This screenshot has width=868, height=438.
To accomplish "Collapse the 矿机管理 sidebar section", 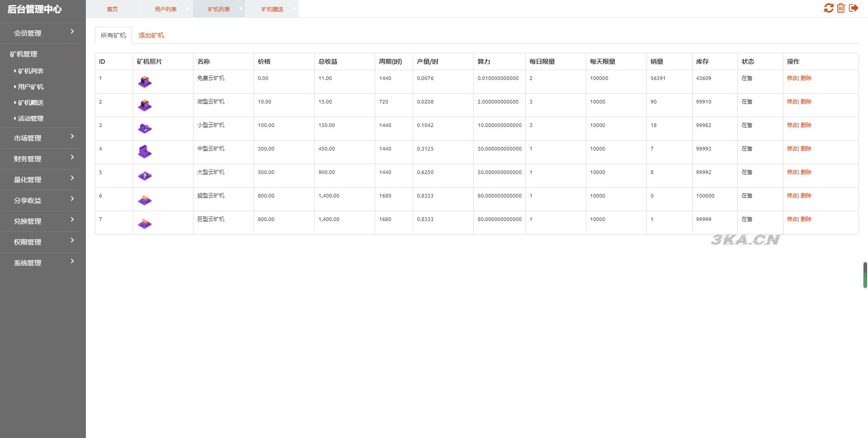I will (41, 54).
